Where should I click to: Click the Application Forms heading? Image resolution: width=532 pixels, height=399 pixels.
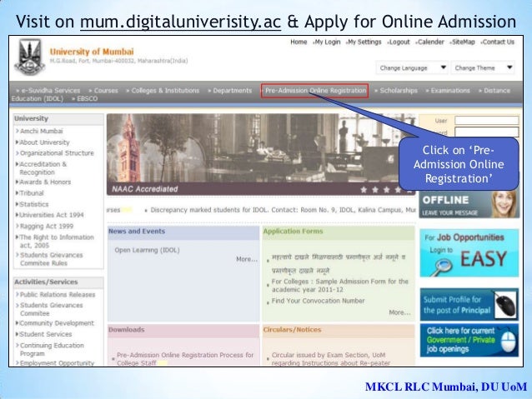pos(294,232)
